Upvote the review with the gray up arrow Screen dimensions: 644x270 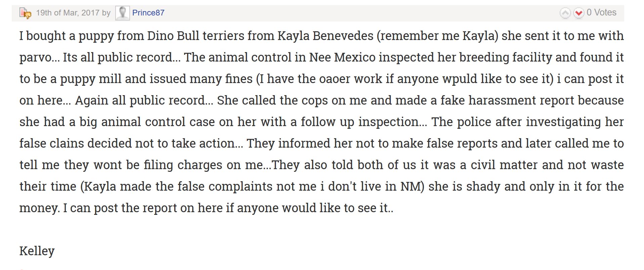coord(565,13)
